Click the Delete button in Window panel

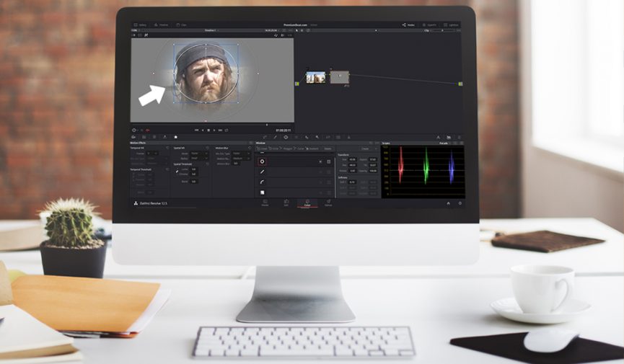(x=327, y=148)
